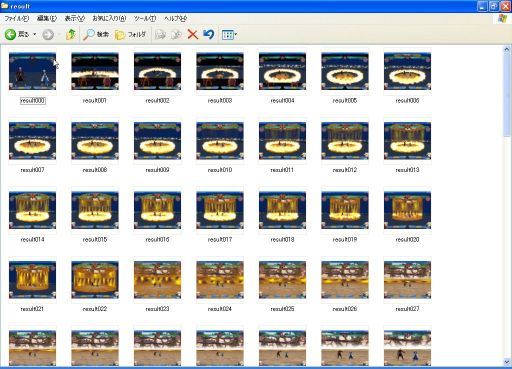This screenshot has height=369, width=512.
Task: Select the result001 thumbnail
Action: click(95, 71)
